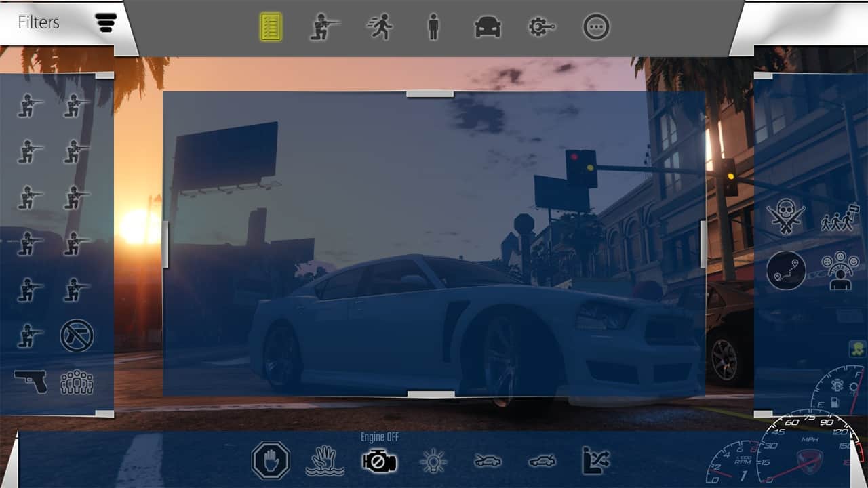This screenshot has height=488, width=868.
Task: Switch to the running man tab
Action: coord(380,27)
